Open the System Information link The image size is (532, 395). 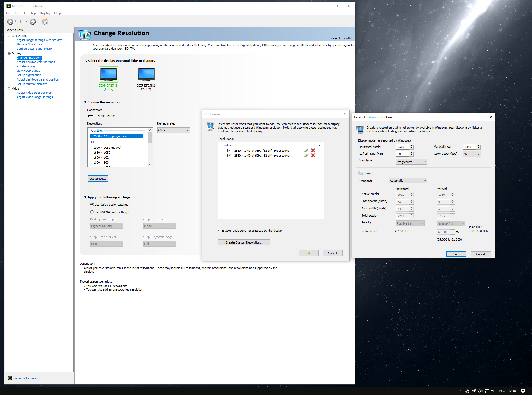pyautogui.click(x=26, y=378)
